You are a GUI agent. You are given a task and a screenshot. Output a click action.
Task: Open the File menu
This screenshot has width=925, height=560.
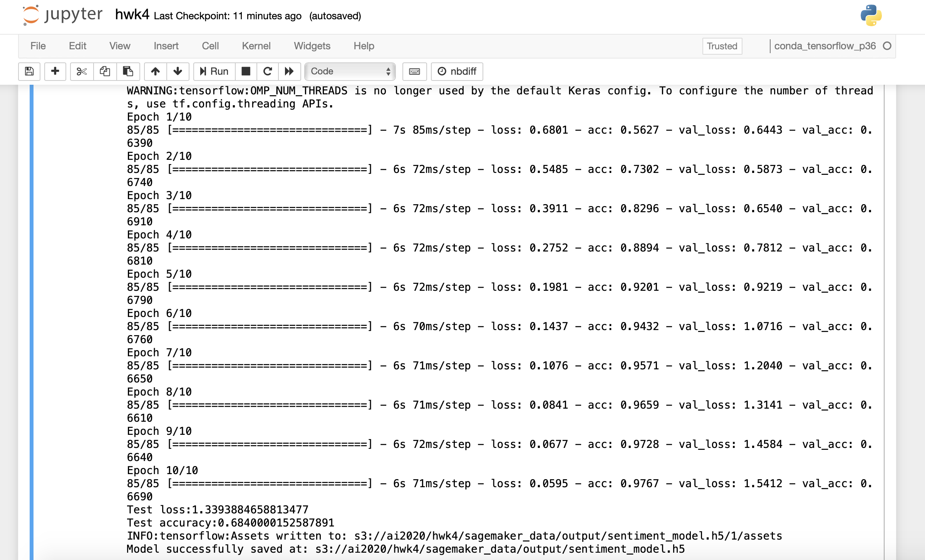38,46
